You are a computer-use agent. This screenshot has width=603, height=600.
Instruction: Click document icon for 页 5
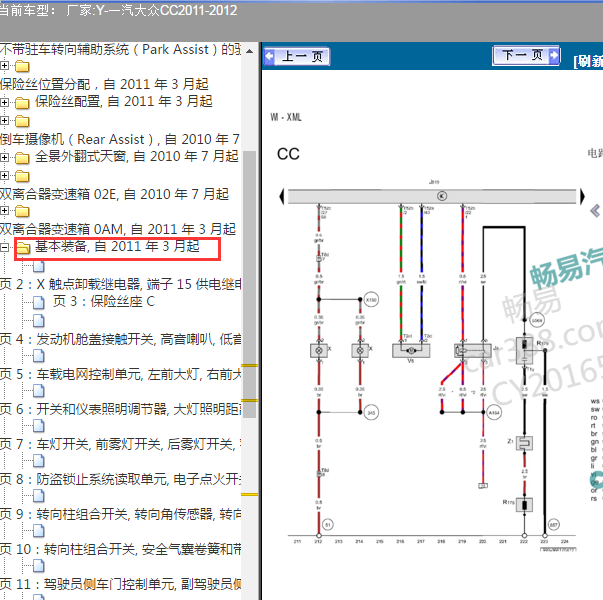[39, 356]
